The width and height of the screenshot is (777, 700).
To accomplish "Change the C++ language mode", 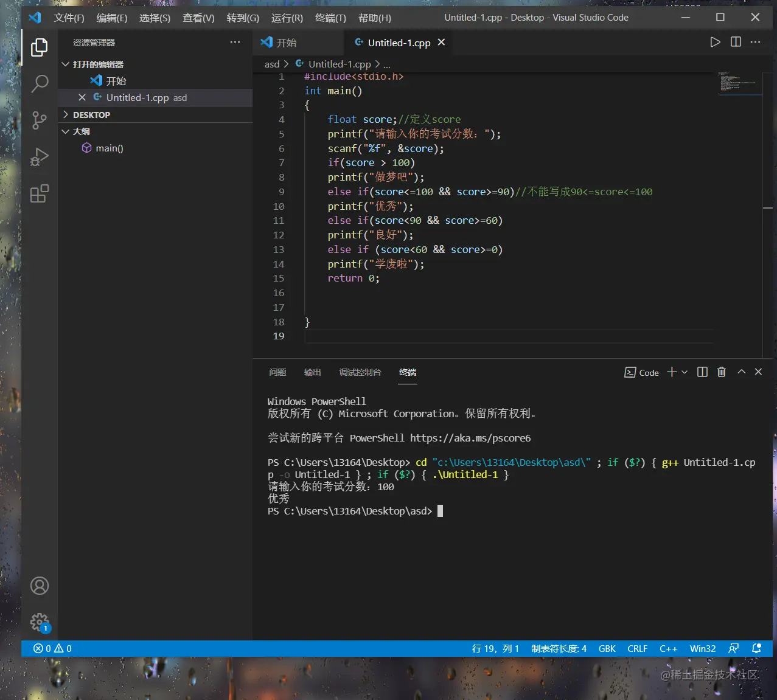I will [668, 648].
